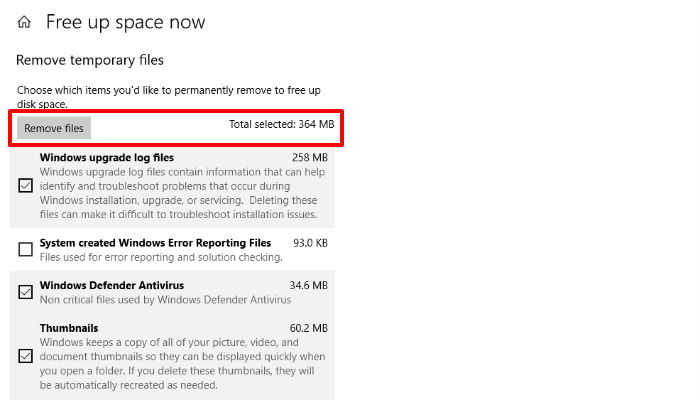Uncheck the Windows Defender Antivirus checkbox
Image resolution: width=700 pixels, height=400 pixels.
25,292
